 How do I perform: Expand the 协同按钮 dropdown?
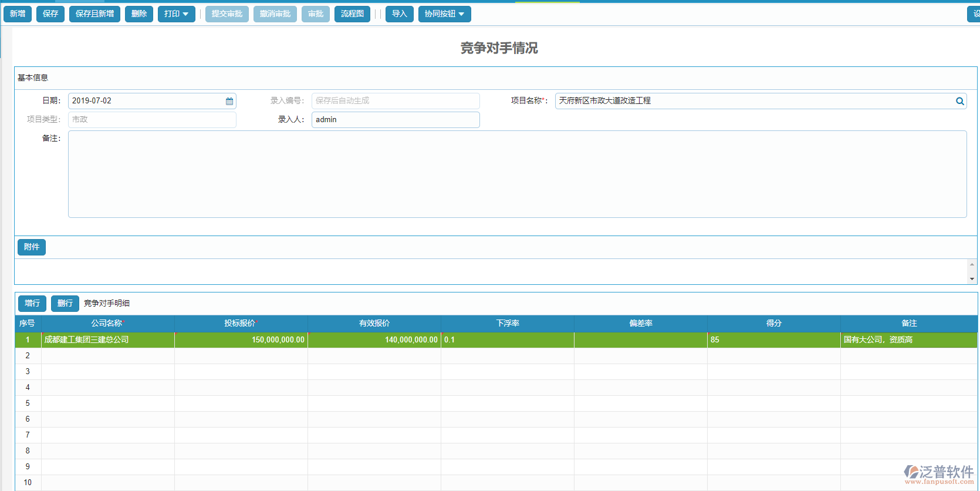point(444,14)
